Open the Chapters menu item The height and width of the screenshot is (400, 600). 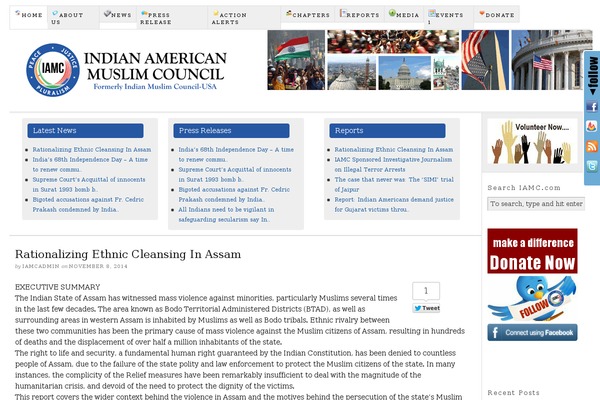pyautogui.click(x=308, y=15)
